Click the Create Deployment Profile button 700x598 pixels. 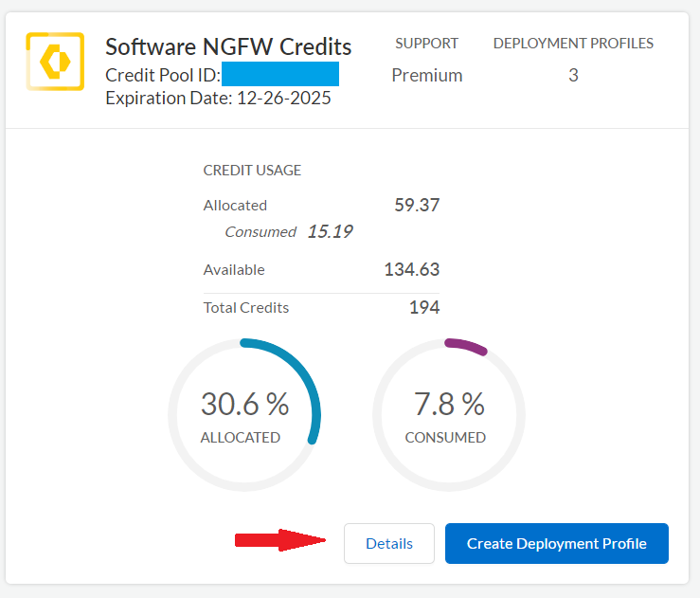(557, 544)
